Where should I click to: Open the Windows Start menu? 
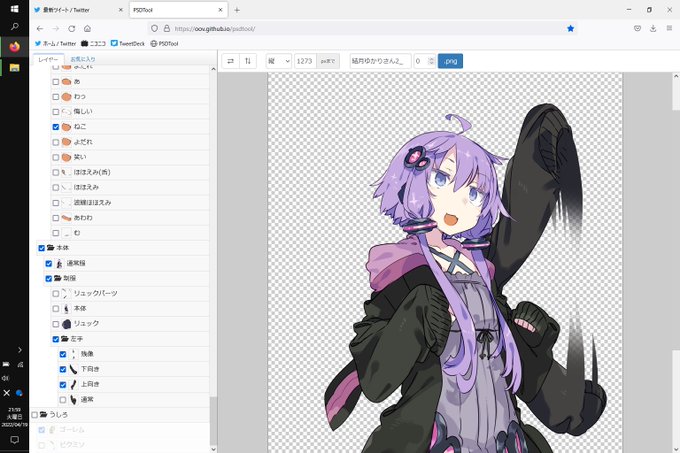14,9
